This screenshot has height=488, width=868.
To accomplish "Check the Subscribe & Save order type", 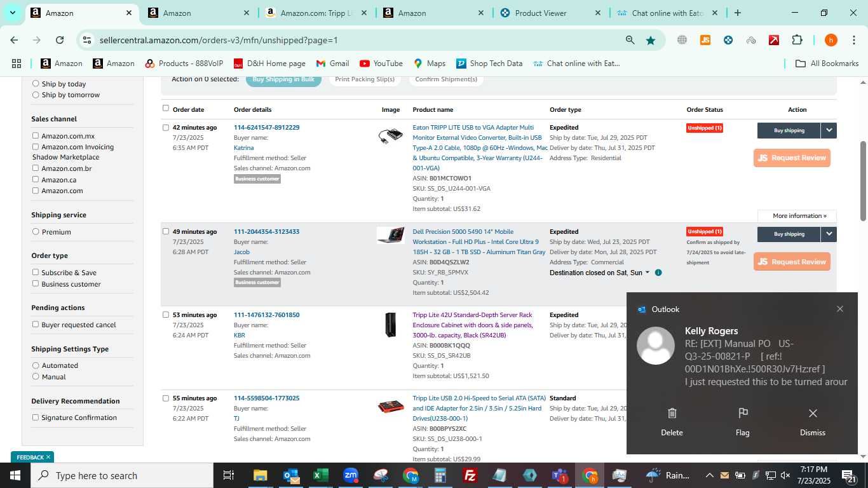I will point(36,272).
